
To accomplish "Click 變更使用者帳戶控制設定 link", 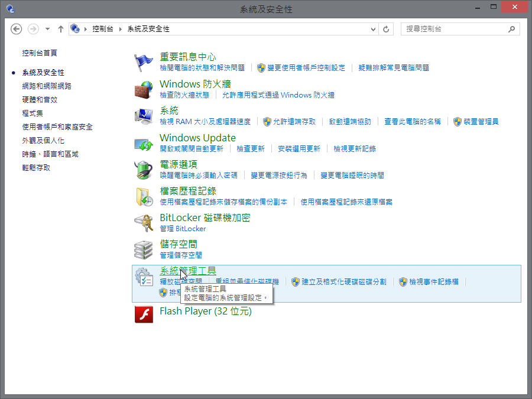I will pos(306,68).
